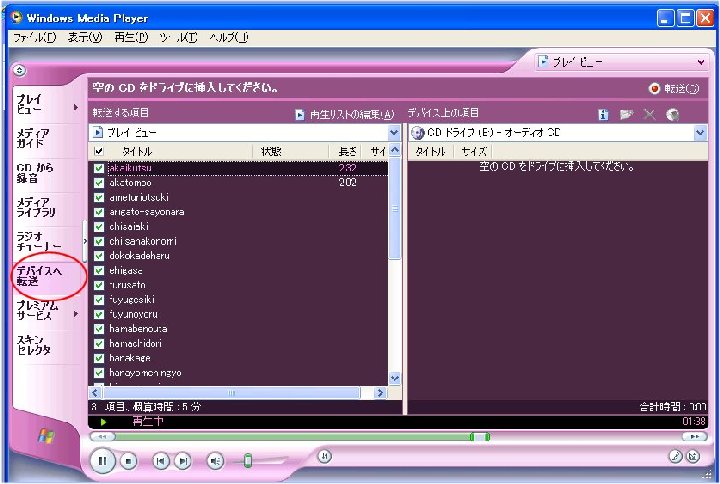Image resolution: width=720 pixels, height=484 pixels.
Task: Uncheck the dokokadeharu checkbox
Action: [x=99, y=256]
